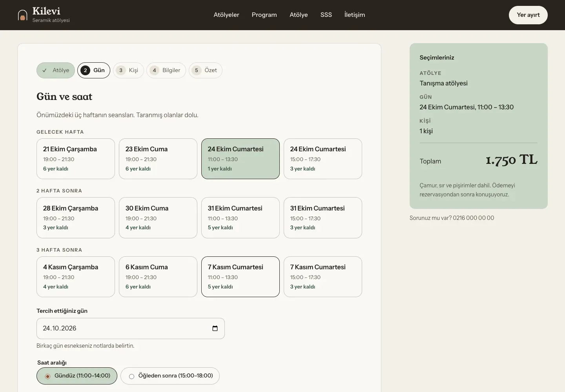The image size is (565, 392).
Task: Choose the 4 Kasım Çarşamba session
Action: pyautogui.click(x=76, y=277)
